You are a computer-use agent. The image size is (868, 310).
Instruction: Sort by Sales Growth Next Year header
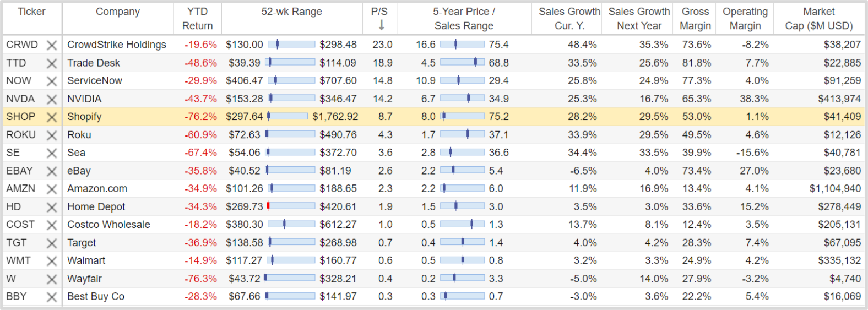(639, 19)
